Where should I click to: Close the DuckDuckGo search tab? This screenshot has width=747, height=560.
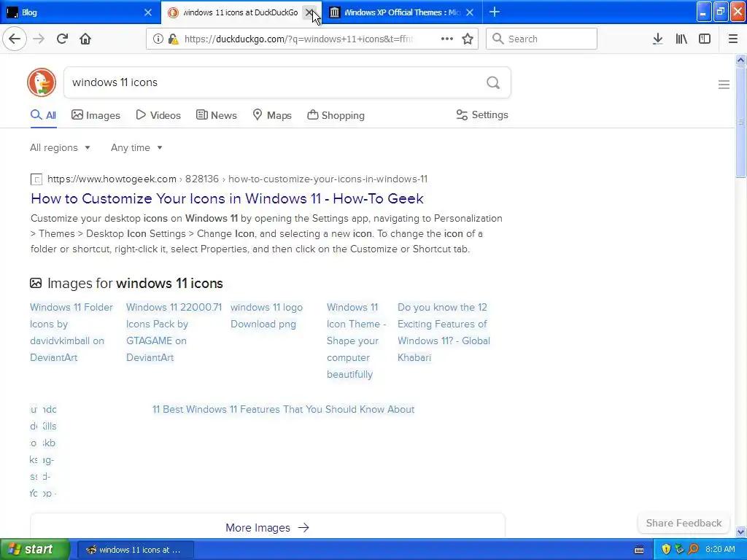point(309,12)
